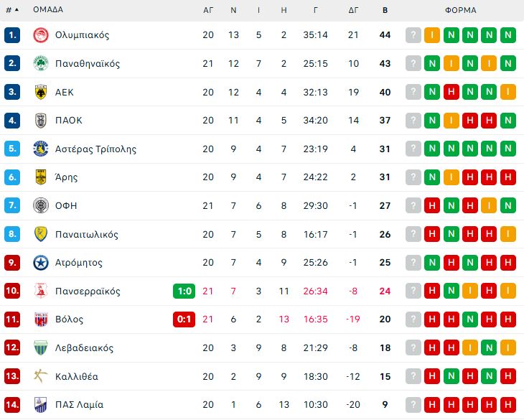
Task: Click the Παναθηναϊκός clover crest
Action: 41,63
